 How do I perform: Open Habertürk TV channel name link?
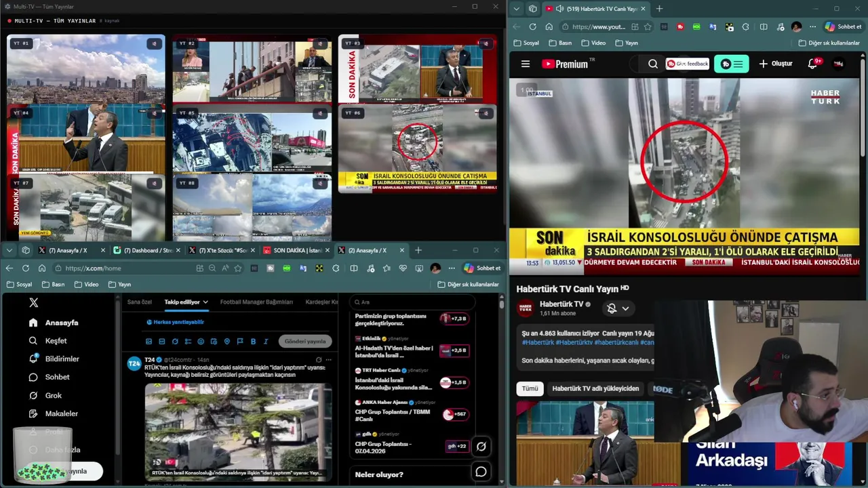561,304
